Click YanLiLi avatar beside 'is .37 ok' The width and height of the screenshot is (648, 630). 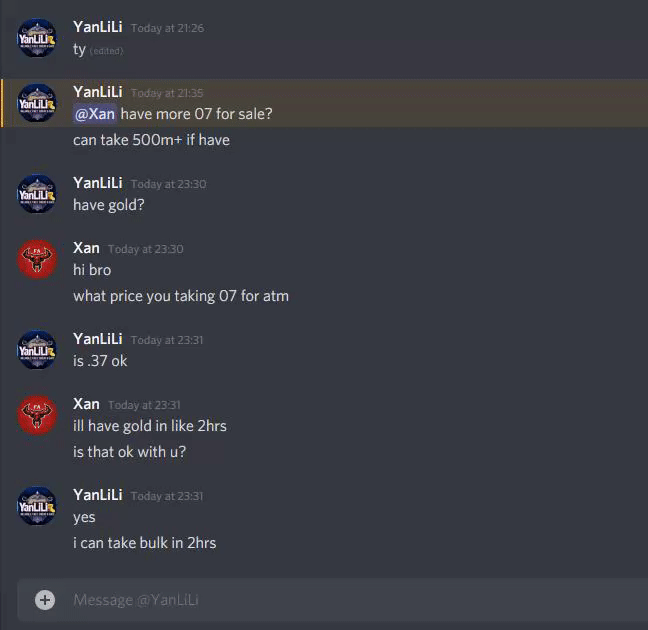(37, 350)
